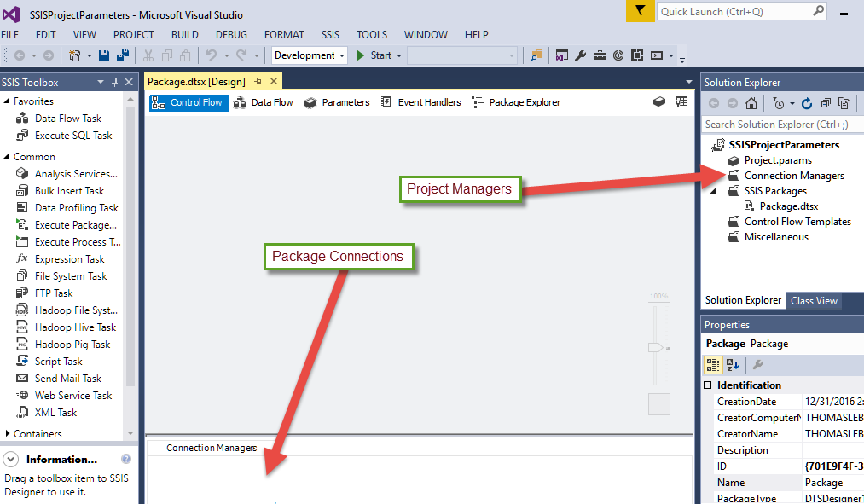Select Bulk Insert Task in toolbox
This screenshot has height=504, width=864.
[x=69, y=191]
